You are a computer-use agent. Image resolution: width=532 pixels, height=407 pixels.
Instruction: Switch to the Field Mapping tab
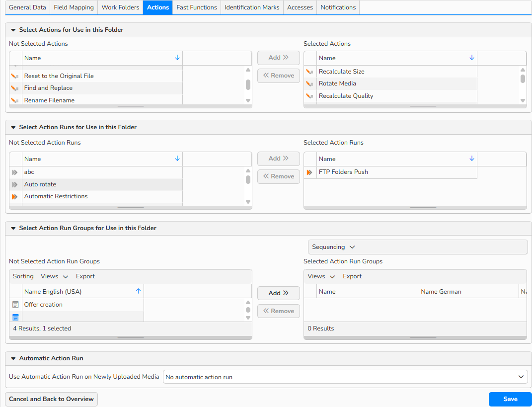74,7
